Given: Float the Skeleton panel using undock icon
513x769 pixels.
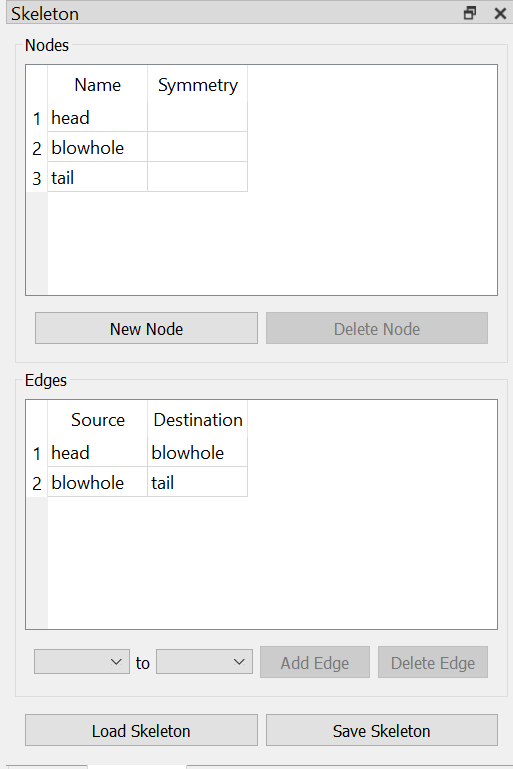Looking at the screenshot, I should pos(470,13).
